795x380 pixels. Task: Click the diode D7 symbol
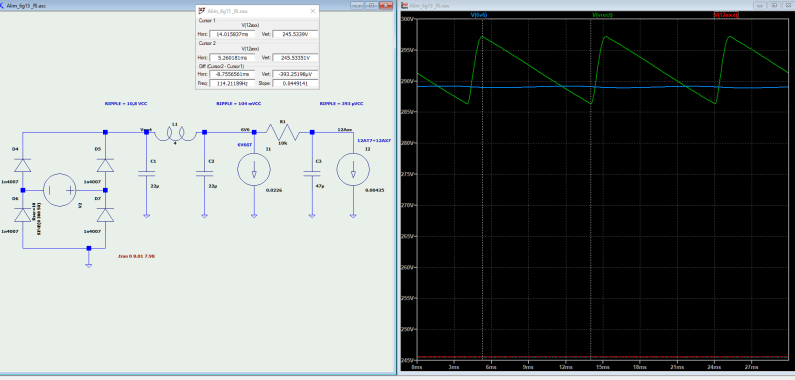[x=105, y=215]
